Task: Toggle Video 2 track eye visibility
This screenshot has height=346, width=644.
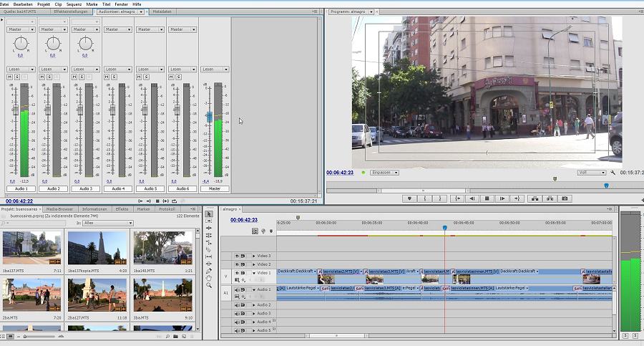Action: (237, 264)
